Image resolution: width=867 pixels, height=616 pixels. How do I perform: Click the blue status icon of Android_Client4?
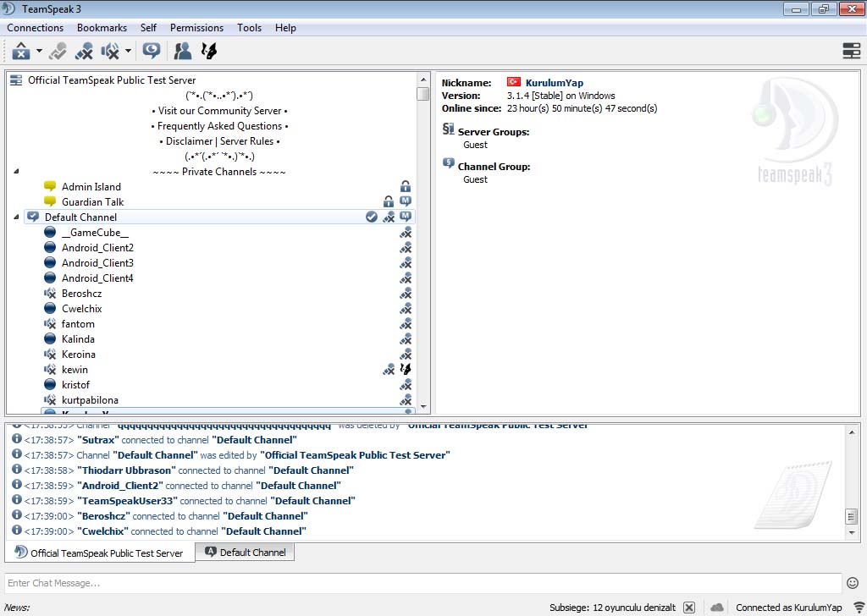50,278
